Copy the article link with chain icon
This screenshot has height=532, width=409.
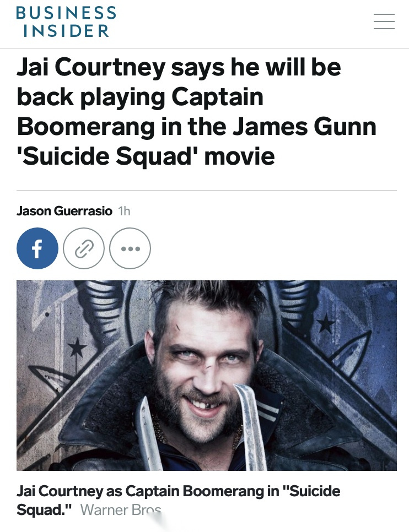tap(84, 248)
